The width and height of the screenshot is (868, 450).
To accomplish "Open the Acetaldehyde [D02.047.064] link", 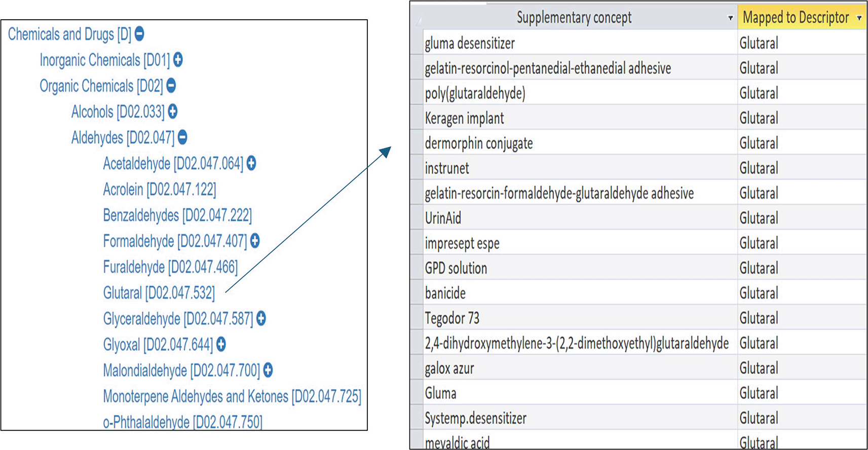I will click(x=173, y=163).
